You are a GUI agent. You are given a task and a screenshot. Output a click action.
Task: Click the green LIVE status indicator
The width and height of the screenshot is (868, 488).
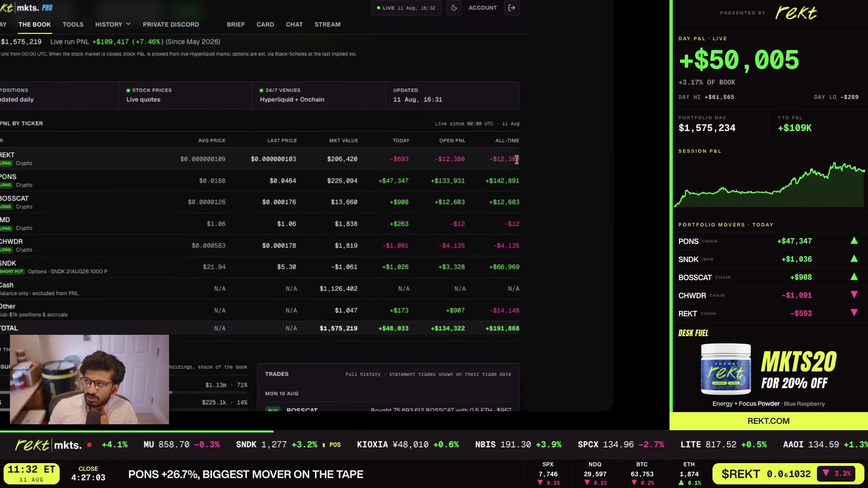406,8
